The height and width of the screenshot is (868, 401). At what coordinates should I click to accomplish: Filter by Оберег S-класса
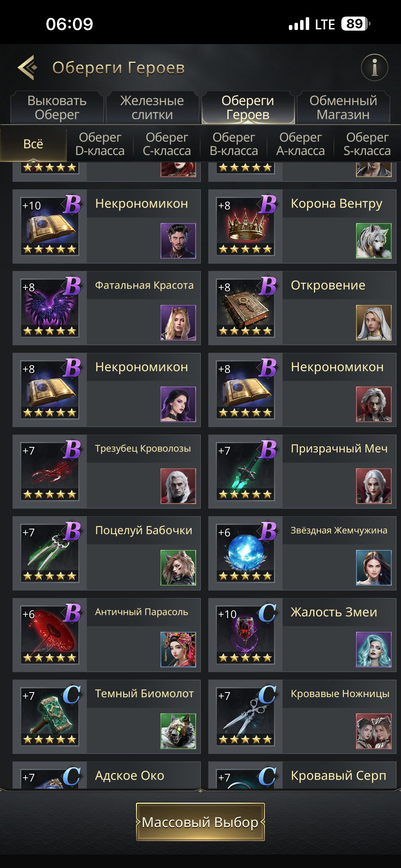point(367,144)
